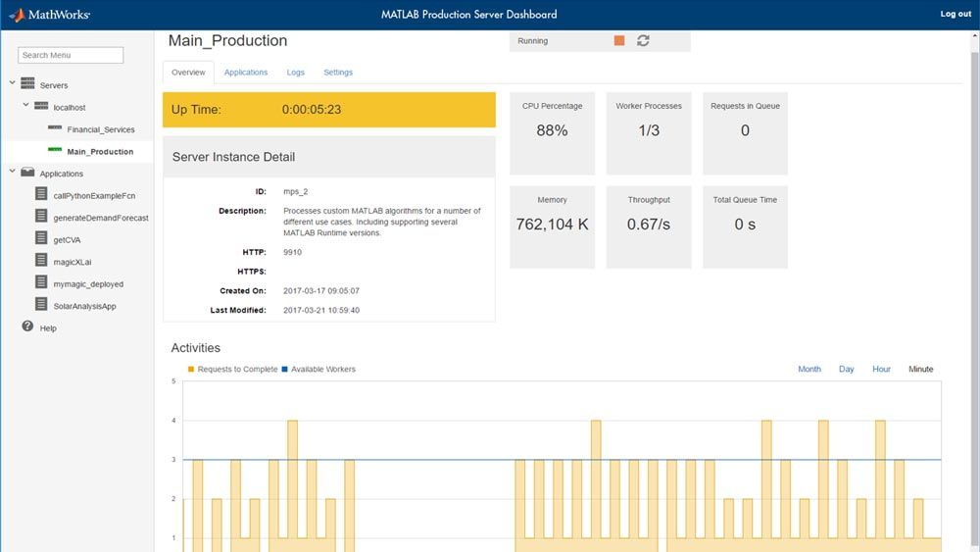Viewport: 980px width, 552px height.
Task: Select the Main_Production server instance
Action: coord(100,152)
